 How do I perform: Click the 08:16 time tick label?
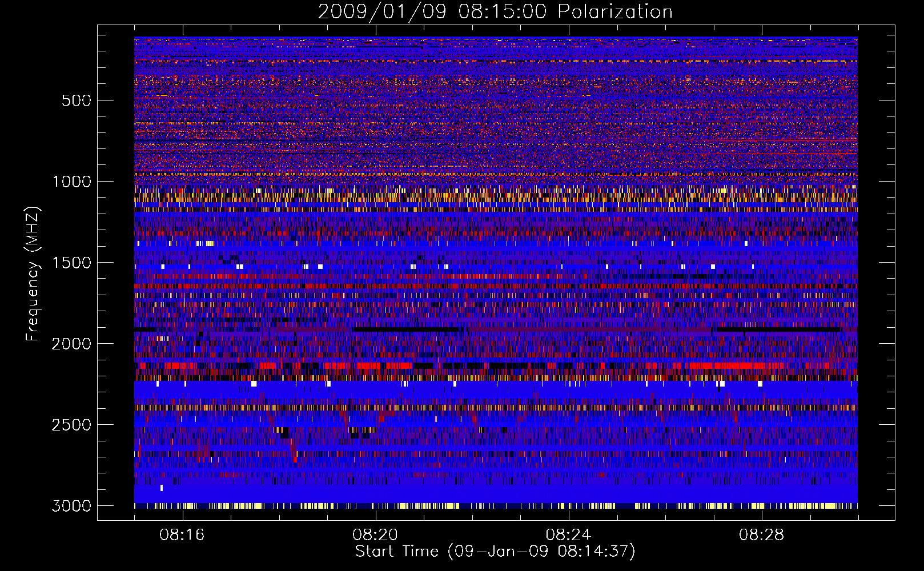(x=182, y=535)
